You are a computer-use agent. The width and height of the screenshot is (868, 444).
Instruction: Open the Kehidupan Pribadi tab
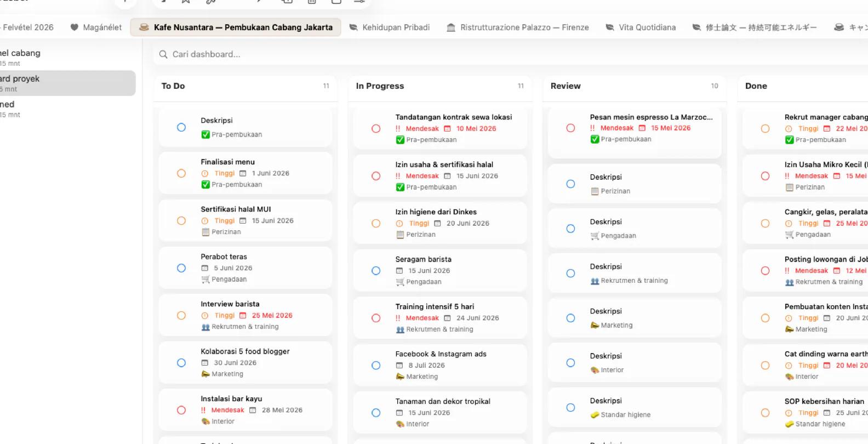(x=390, y=27)
